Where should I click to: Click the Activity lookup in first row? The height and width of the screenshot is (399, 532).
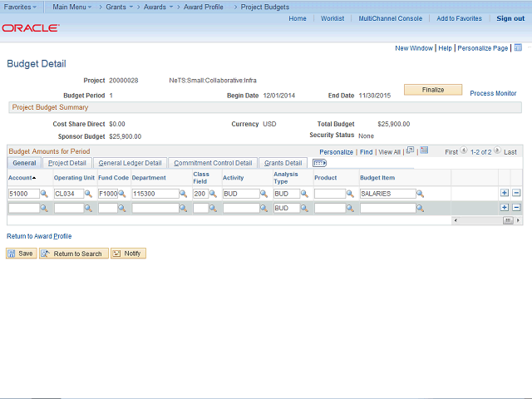[x=265, y=194]
